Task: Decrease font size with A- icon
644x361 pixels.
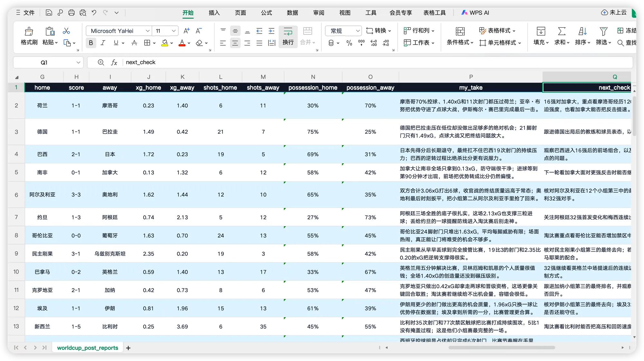Action: (x=199, y=31)
